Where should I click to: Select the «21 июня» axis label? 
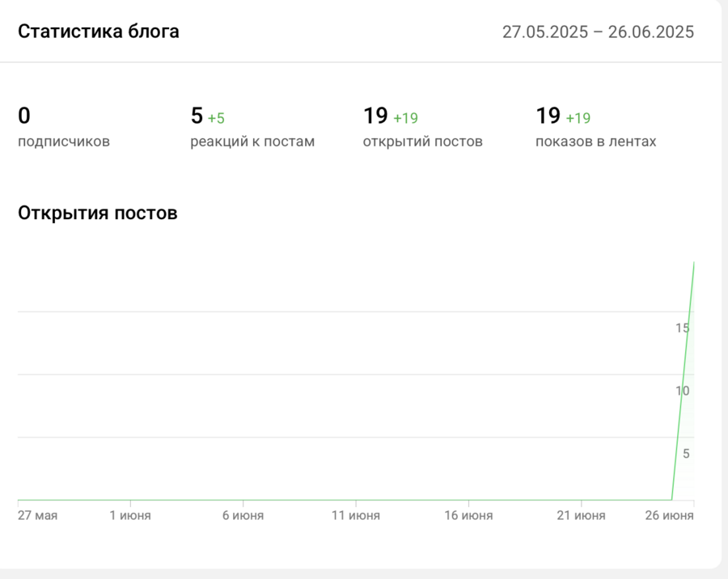click(581, 515)
